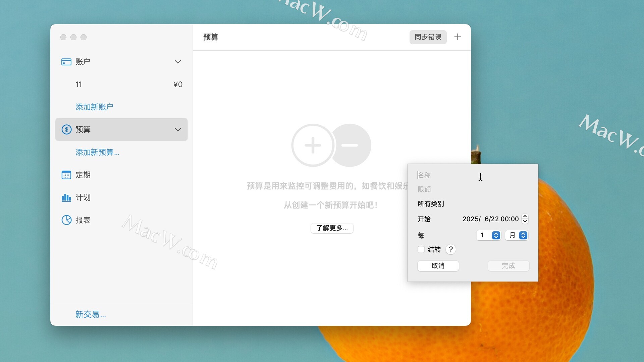The height and width of the screenshot is (362, 644).
Task: Click the 报表 pie chart icon
Action: point(66,220)
